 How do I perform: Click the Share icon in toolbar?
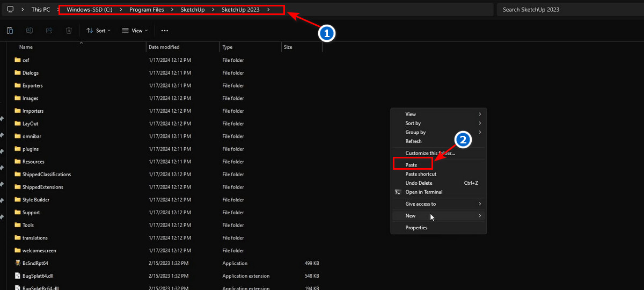49,31
